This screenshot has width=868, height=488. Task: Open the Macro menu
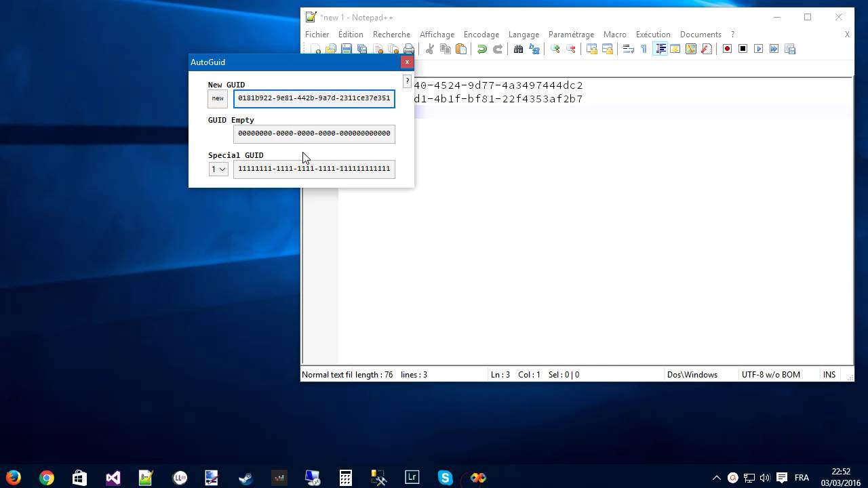point(614,35)
